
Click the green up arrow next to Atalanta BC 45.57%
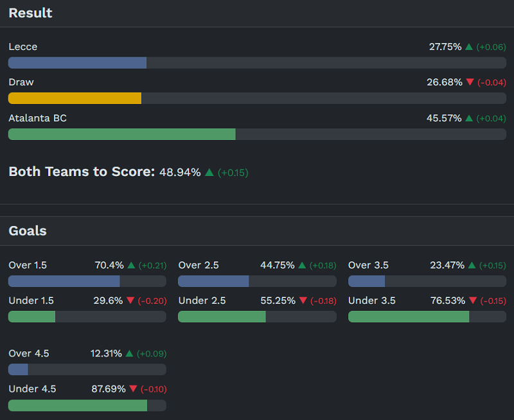pos(469,118)
